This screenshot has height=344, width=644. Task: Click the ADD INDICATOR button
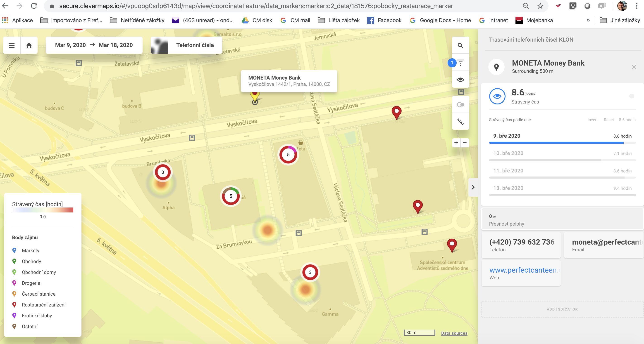pos(562,309)
